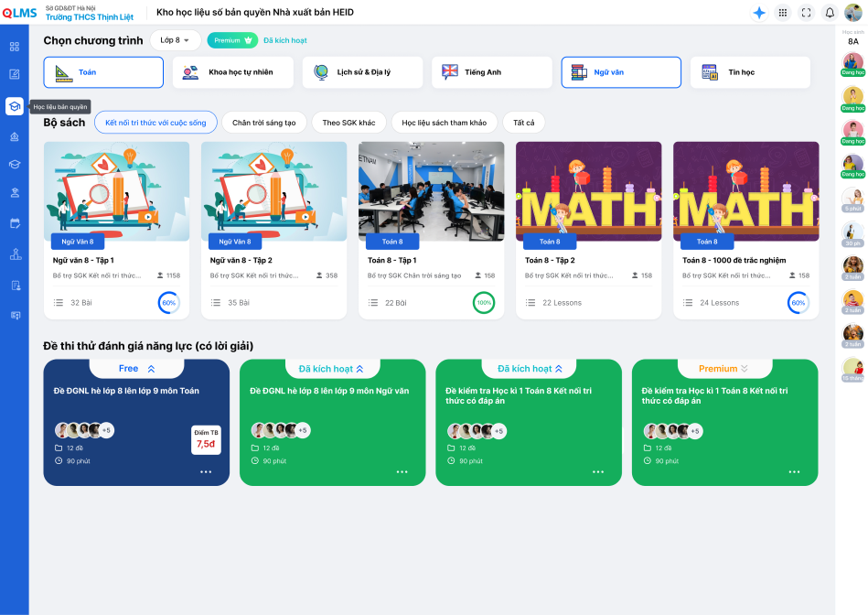Enter fullscreen mode via top bar icon

point(806,13)
